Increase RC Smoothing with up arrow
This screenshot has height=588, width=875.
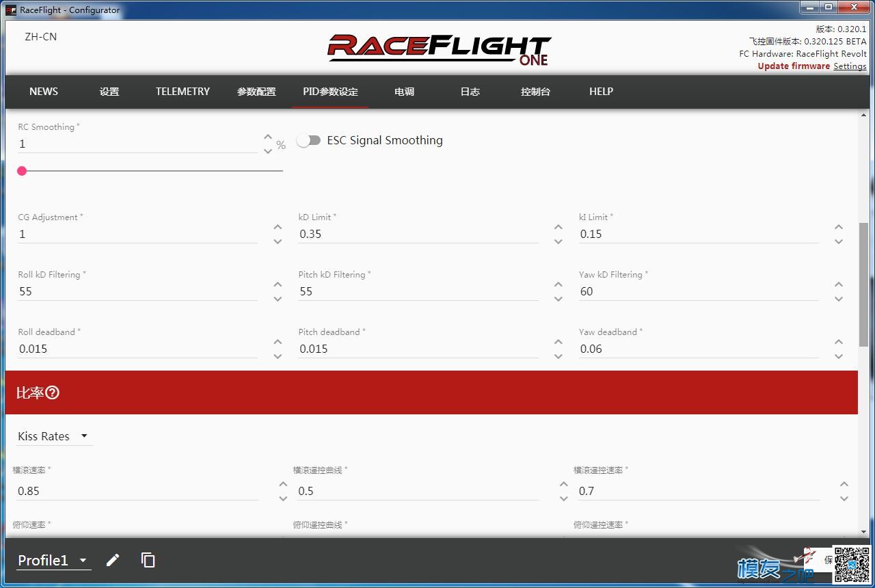(268, 137)
